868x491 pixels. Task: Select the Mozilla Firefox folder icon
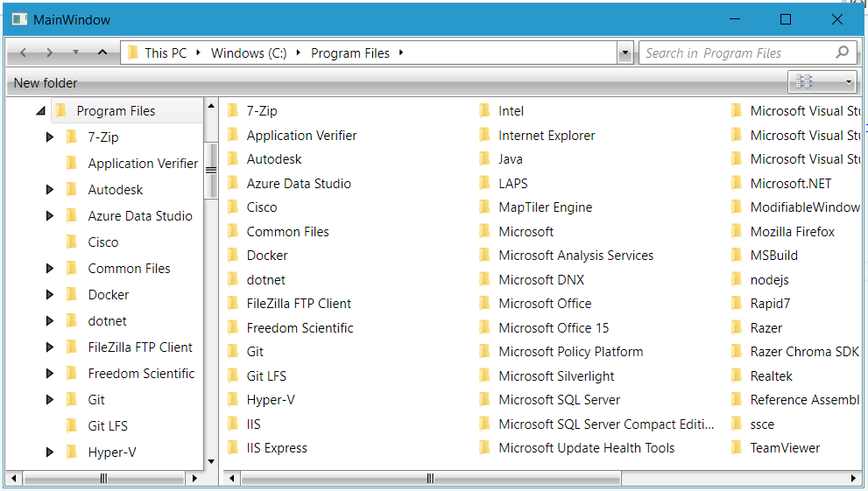(x=737, y=231)
